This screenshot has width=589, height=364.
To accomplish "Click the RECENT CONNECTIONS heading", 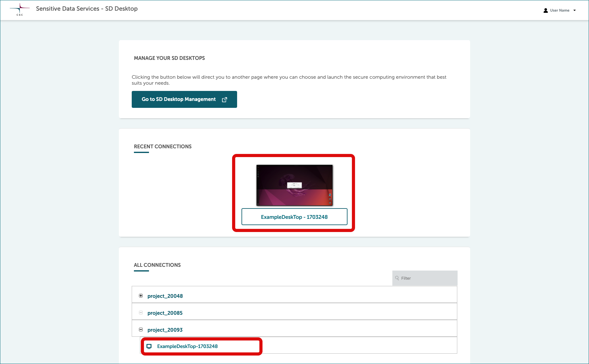I will tap(163, 146).
